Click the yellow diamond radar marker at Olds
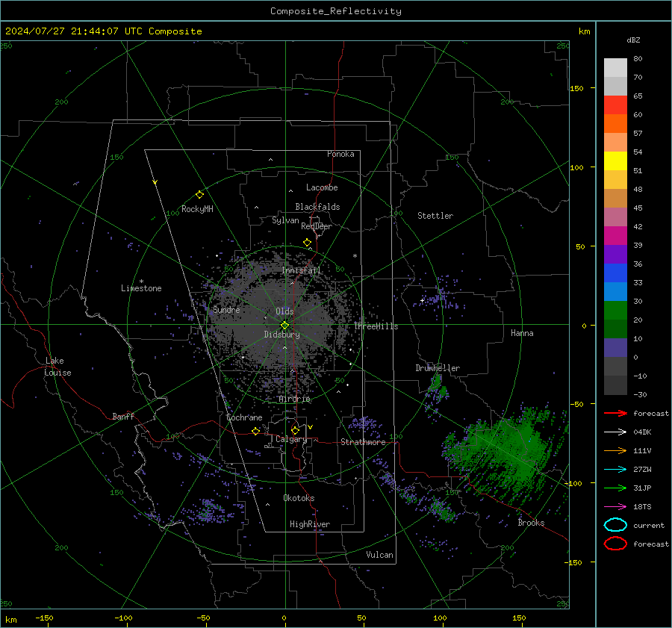The width and height of the screenshot is (672, 628). [x=284, y=325]
